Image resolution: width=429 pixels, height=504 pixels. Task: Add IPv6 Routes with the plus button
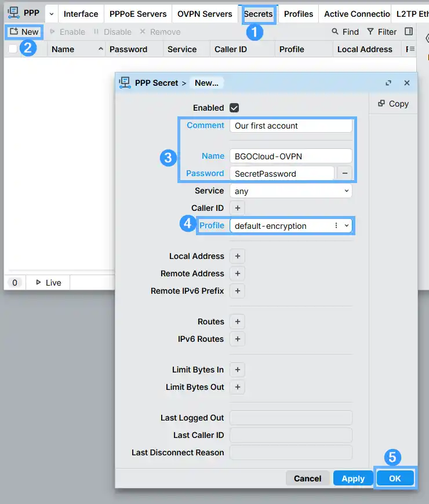coord(237,339)
